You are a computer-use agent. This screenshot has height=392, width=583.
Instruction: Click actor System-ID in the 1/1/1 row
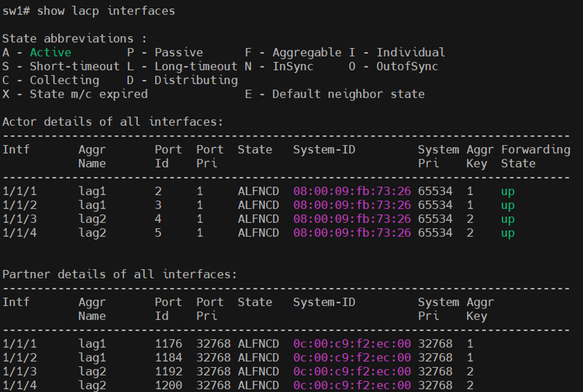(x=352, y=191)
